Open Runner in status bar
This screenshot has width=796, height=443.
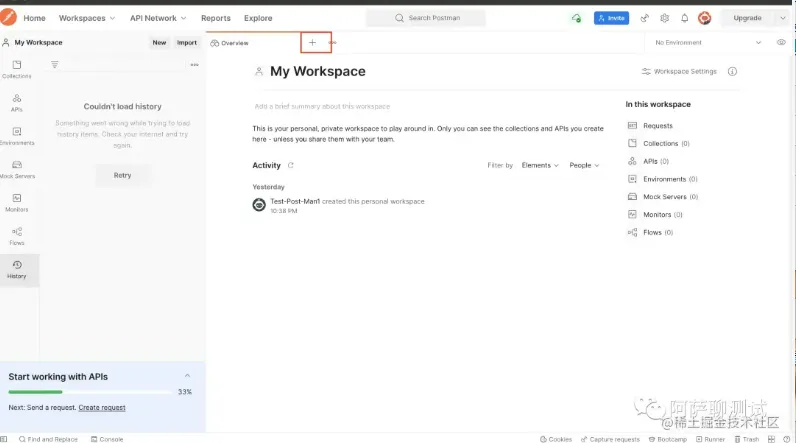pos(710,439)
